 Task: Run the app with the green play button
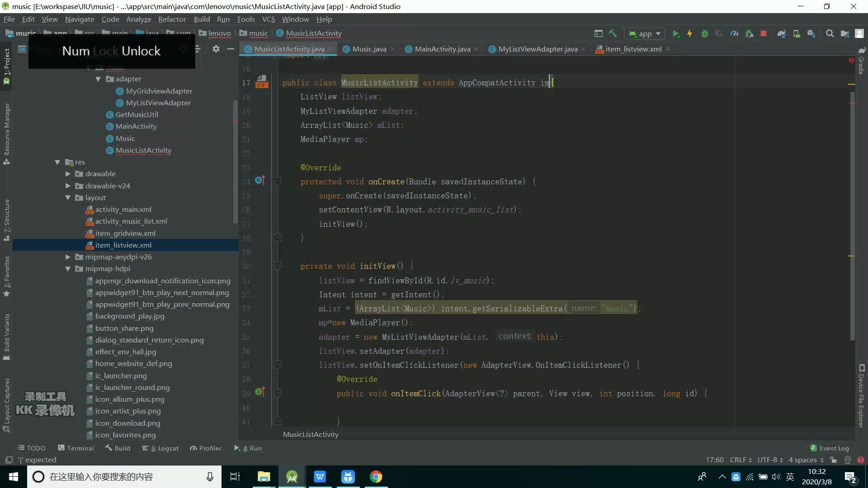tap(675, 33)
